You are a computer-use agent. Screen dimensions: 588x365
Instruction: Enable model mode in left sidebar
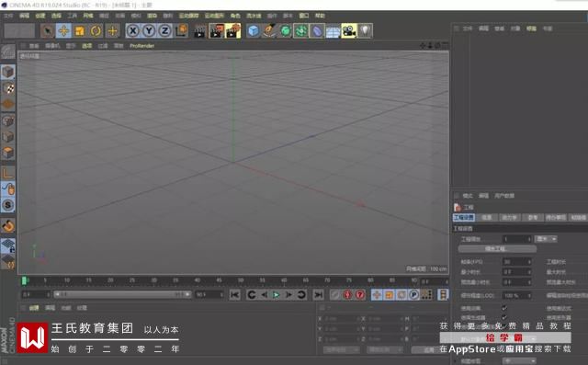coord(8,72)
